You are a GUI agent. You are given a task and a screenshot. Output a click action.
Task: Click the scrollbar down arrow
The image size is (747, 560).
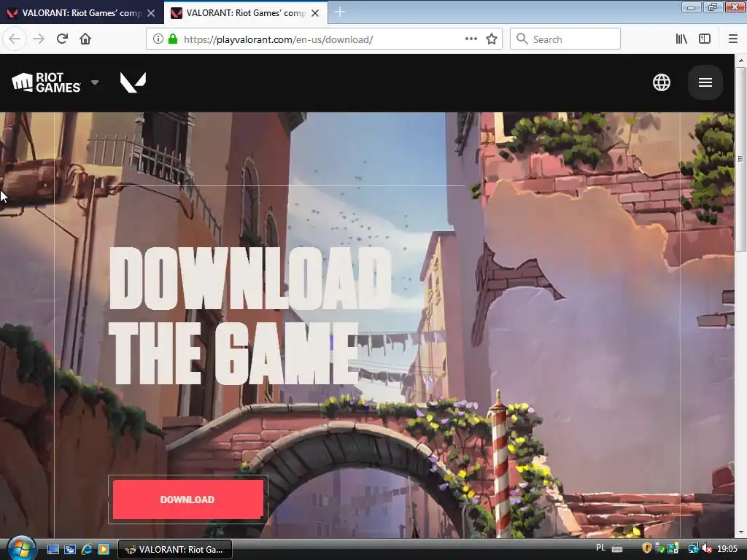[x=740, y=532]
